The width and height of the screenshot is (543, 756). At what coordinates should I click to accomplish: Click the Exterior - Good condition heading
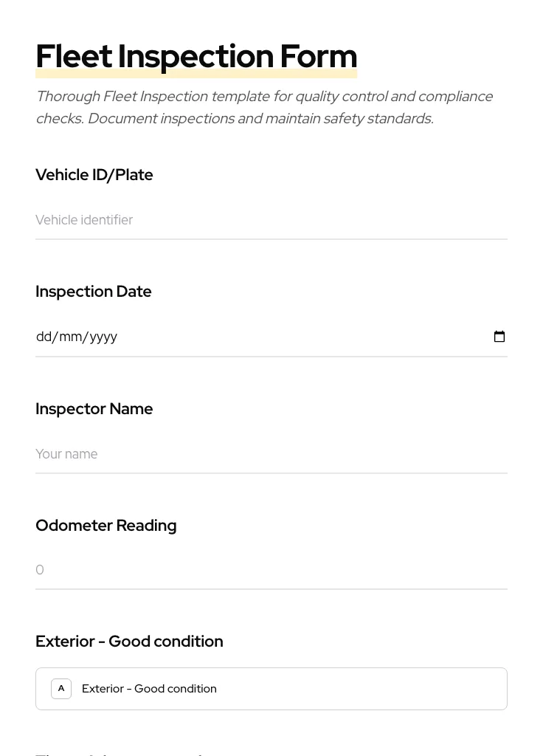coord(129,641)
